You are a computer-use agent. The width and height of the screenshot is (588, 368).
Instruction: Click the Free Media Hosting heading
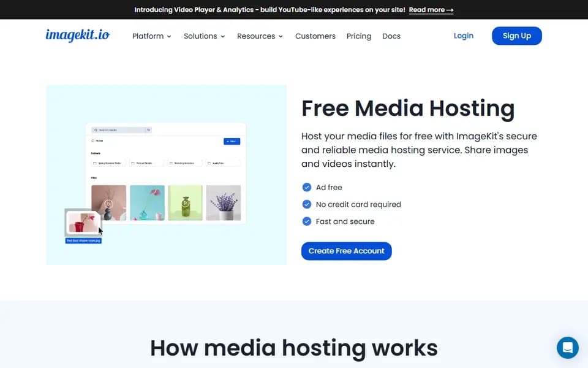tap(408, 109)
